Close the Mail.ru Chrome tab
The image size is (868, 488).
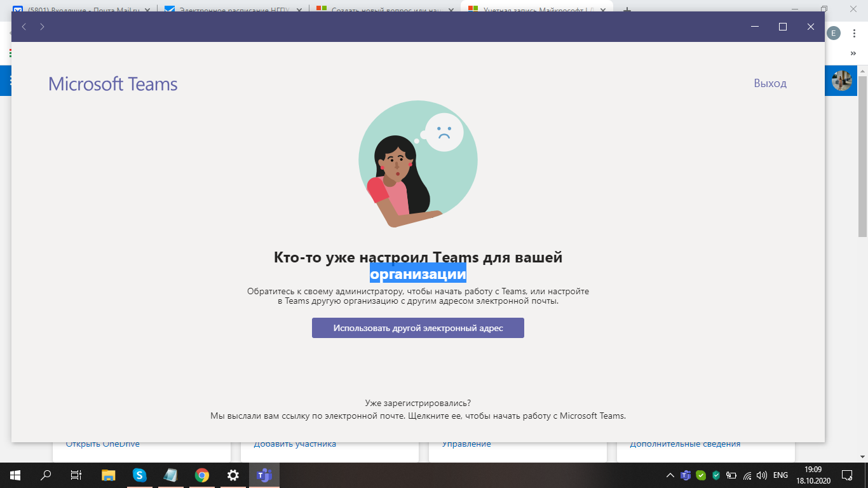pyautogui.click(x=149, y=10)
